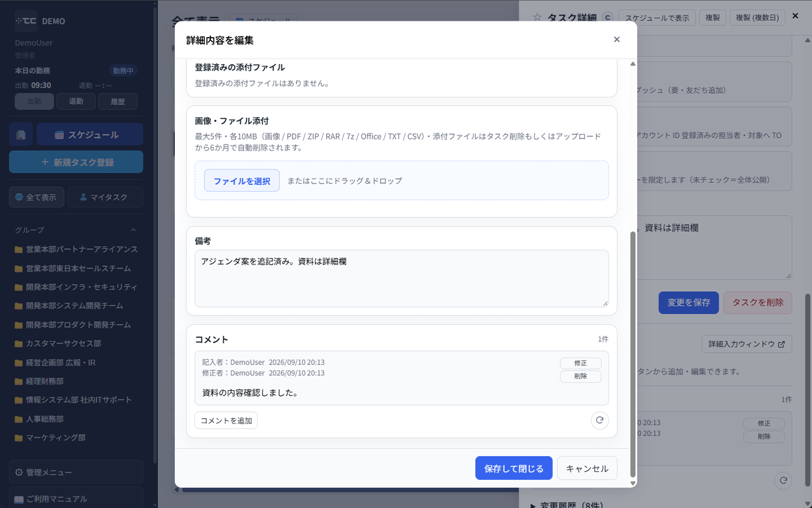Click in the 備考 text area

(x=401, y=279)
